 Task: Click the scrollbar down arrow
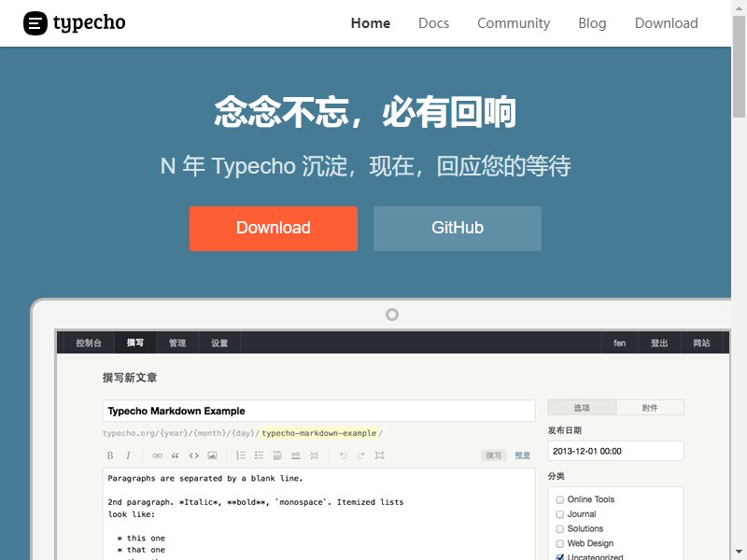[x=739, y=553]
